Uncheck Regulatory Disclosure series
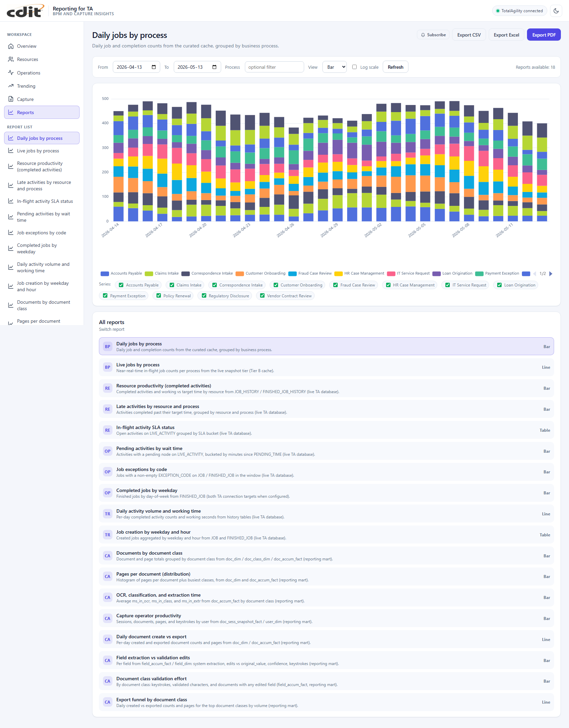 (x=204, y=296)
